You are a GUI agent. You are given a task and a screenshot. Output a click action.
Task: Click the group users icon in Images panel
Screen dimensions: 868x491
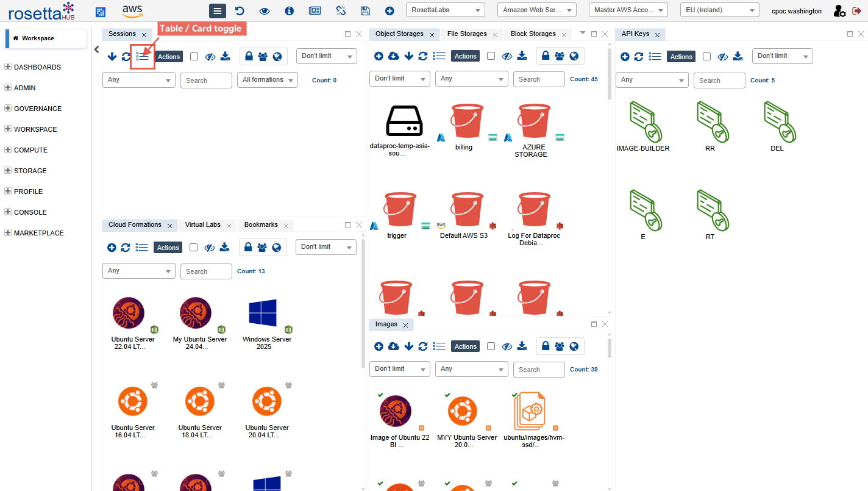[559, 346]
